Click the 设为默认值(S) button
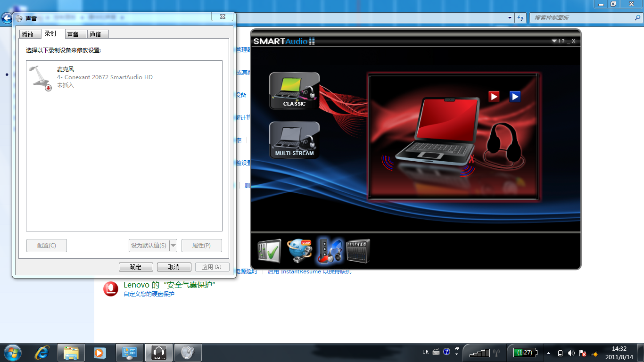644x362 pixels. point(149,246)
